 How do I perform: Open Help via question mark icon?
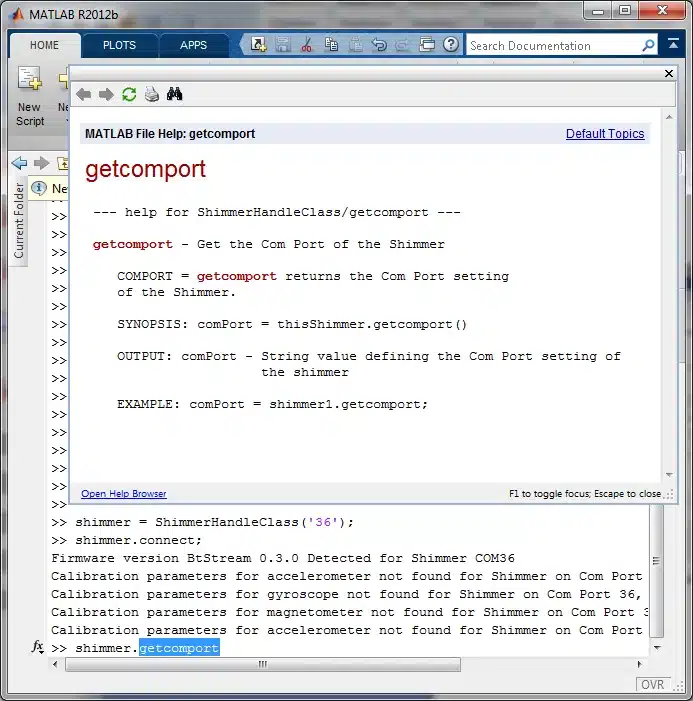(x=451, y=44)
